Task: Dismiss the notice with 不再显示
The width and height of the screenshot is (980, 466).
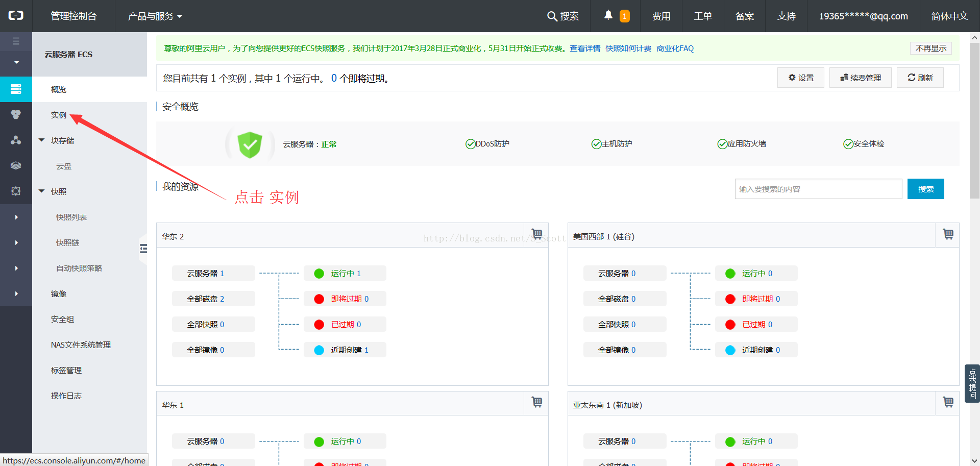Action: (x=930, y=48)
